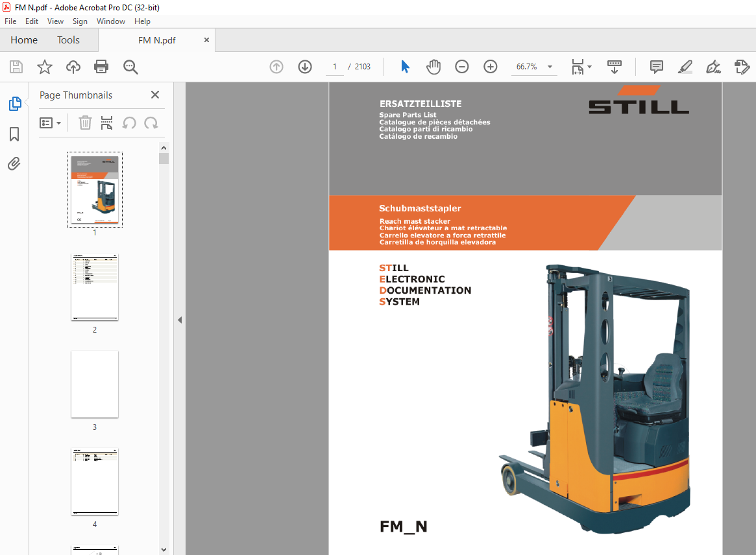Switch to the Home tab
The height and width of the screenshot is (555, 756).
(24, 40)
